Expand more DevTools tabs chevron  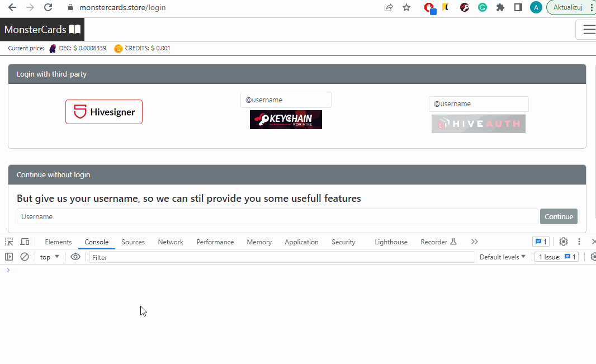pyautogui.click(x=474, y=242)
